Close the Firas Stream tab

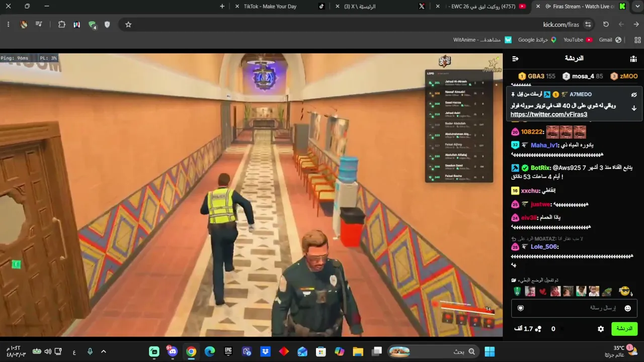pos(538,7)
